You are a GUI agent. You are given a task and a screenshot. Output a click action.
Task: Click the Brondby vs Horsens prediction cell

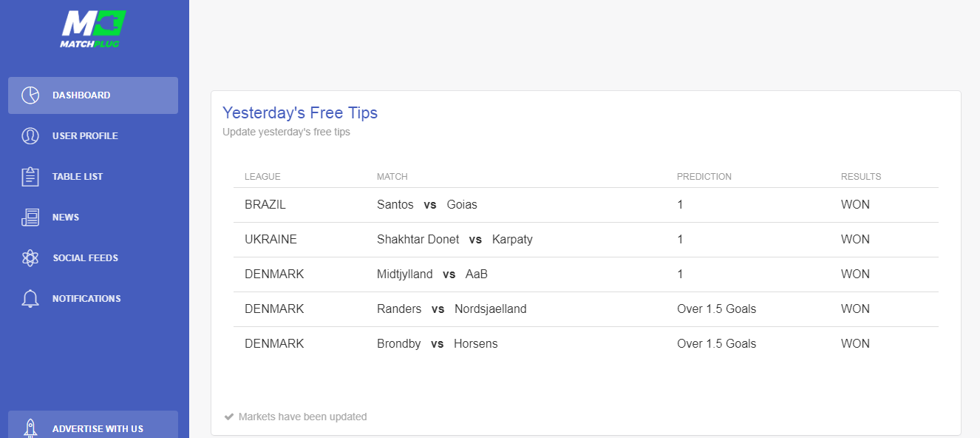pos(717,344)
